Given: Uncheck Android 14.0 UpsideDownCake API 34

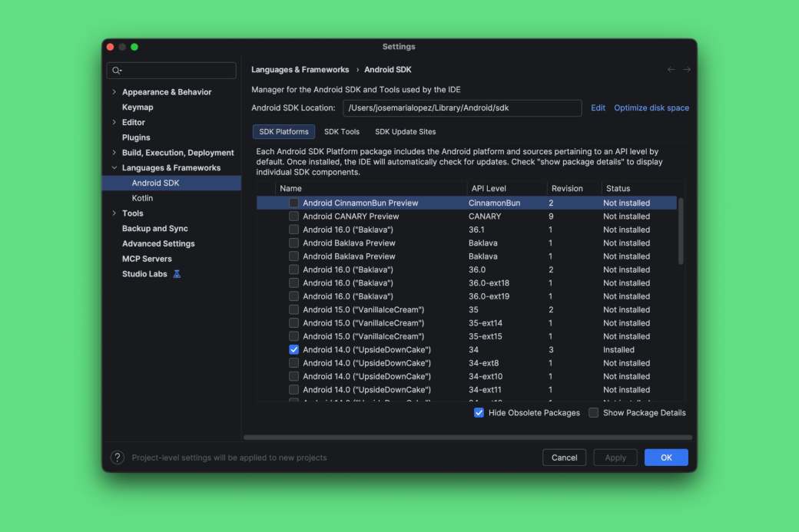Looking at the screenshot, I should [x=294, y=350].
